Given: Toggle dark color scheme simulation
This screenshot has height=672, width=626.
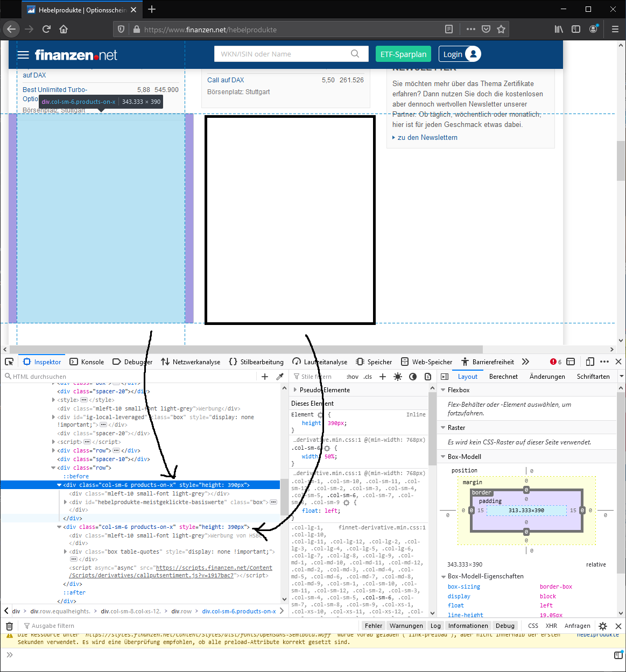Looking at the screenshot, I should click(413, 377).
